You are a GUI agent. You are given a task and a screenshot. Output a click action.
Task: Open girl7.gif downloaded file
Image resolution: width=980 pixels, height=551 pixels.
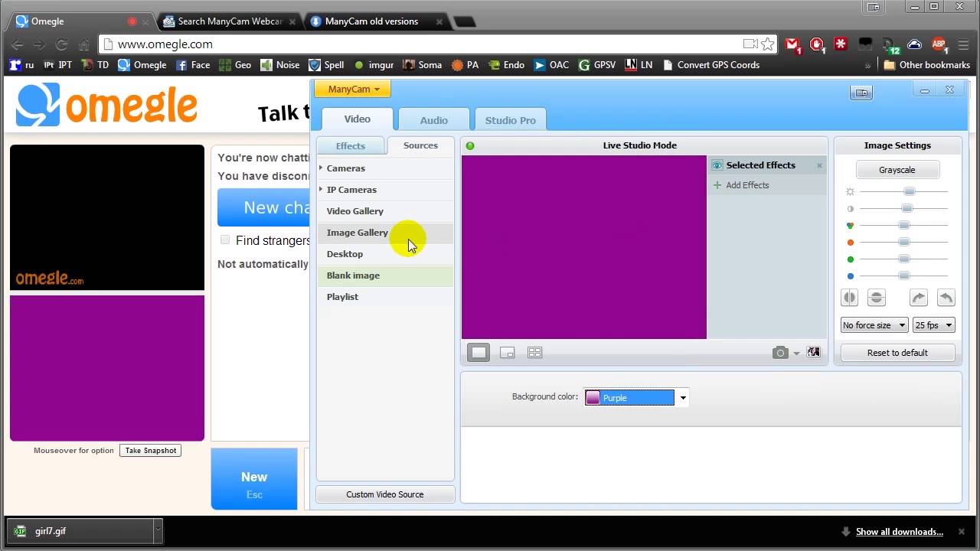tap(80, 530)
